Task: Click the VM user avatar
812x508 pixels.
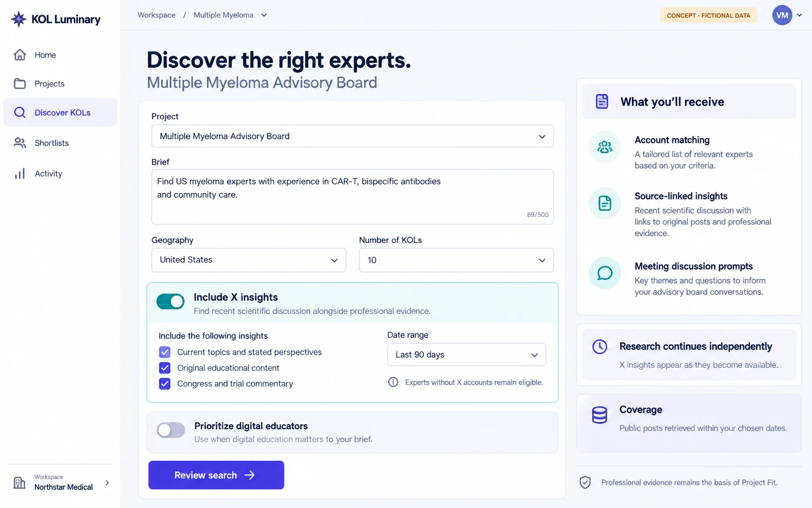Action: (782, 15)
